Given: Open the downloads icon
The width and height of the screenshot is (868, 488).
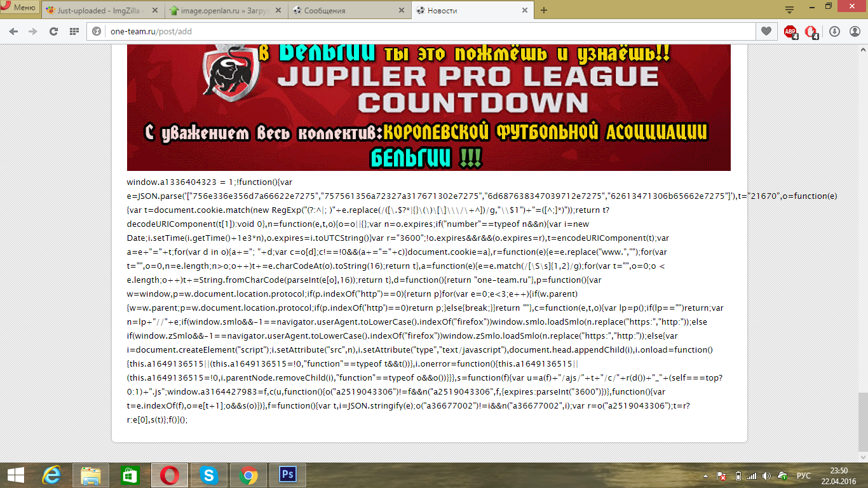Looking at the screenshot, I should (x=835, y=31).
